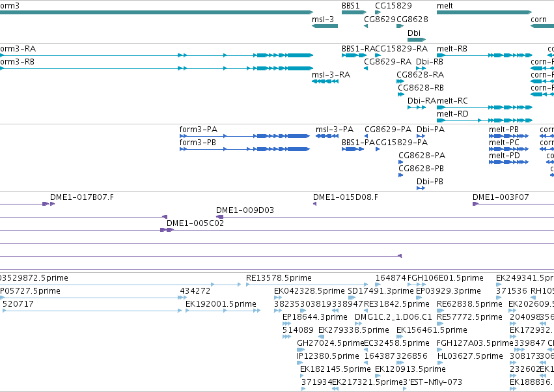Click the DME1-005C02 clone label

click(x=195, y=224)
